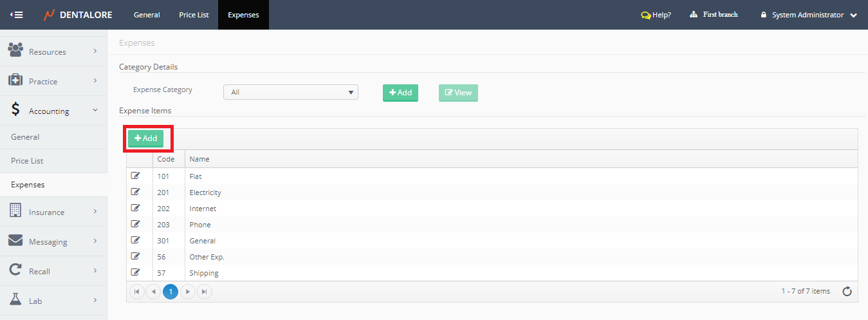Collapse the sidebar with the hamburger icon

pos(17,15)
